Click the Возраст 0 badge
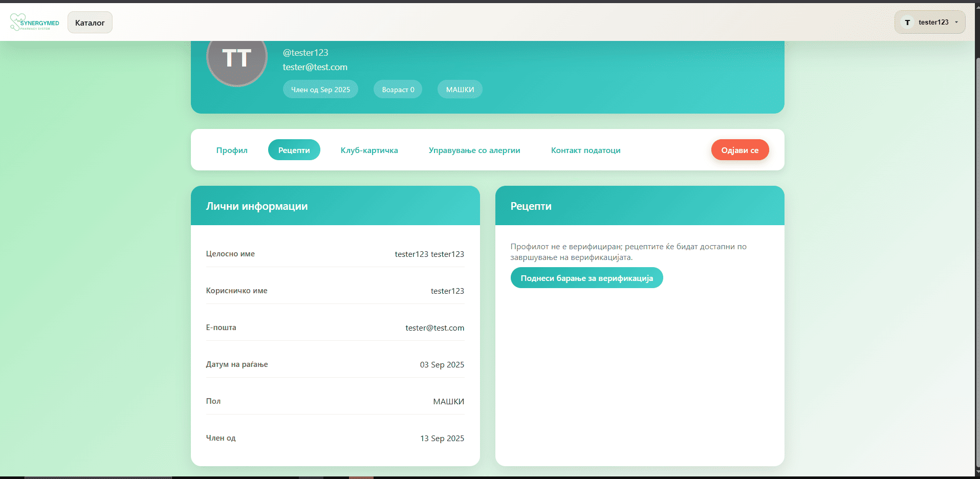 coord(398,90)
